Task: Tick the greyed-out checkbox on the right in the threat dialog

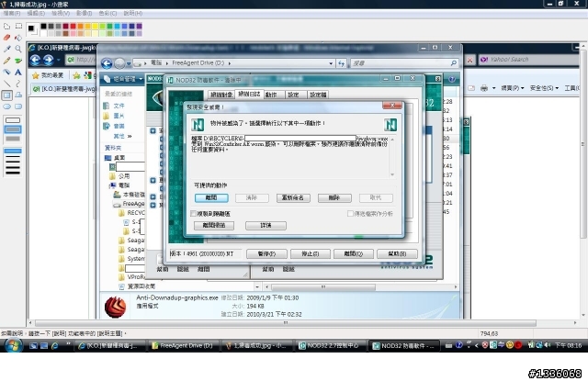Action: coord(350,214)
